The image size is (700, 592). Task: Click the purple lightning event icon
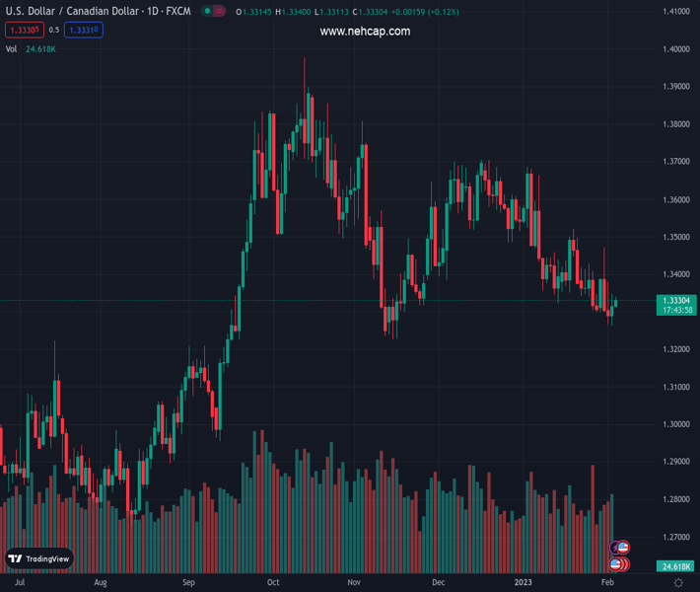[614, 547]
